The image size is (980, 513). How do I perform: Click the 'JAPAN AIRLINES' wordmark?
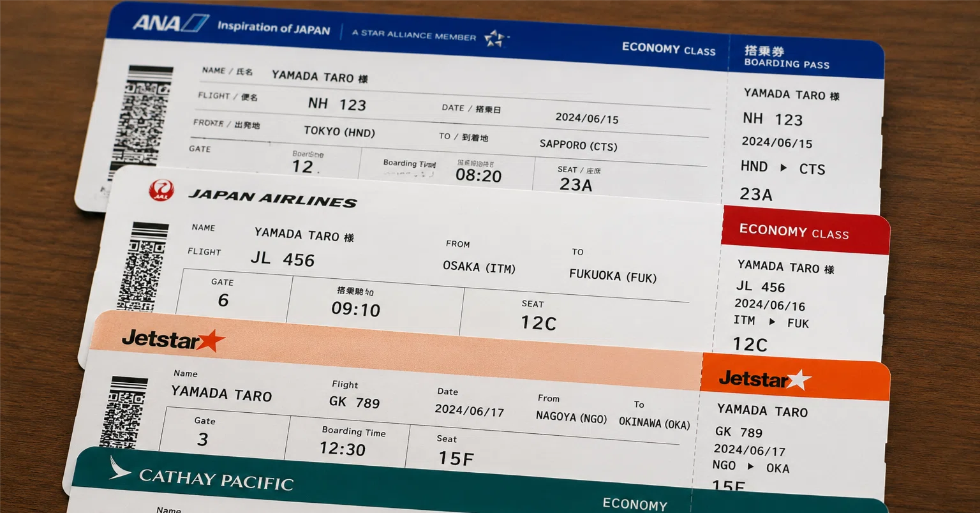(x=272, y=198)
